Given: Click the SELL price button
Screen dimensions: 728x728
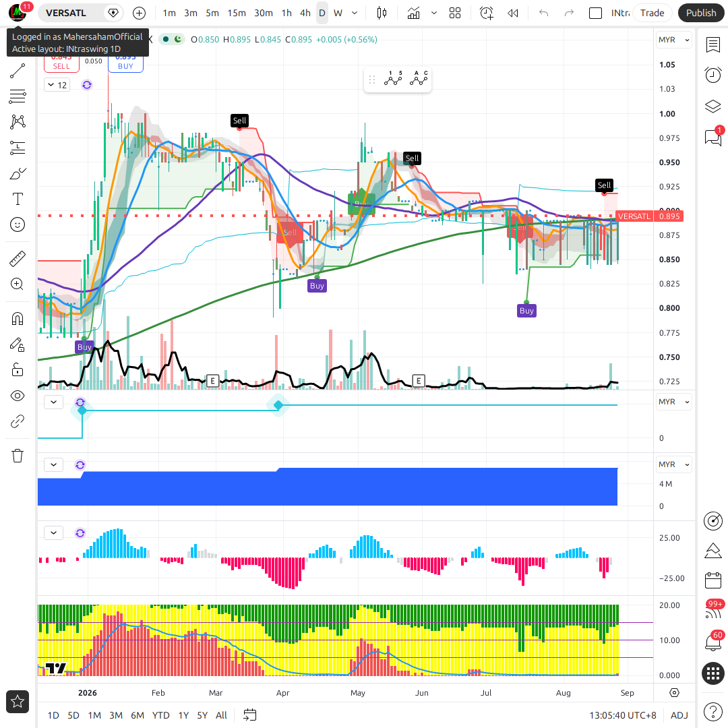Looking at the screenshot, I should (61, 63).
